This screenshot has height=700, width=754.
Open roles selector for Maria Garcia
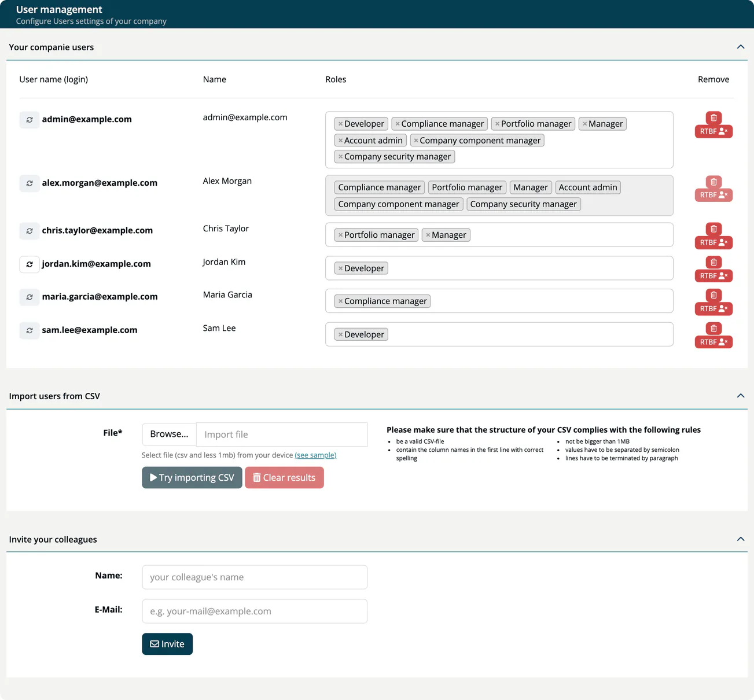(499, 301)
